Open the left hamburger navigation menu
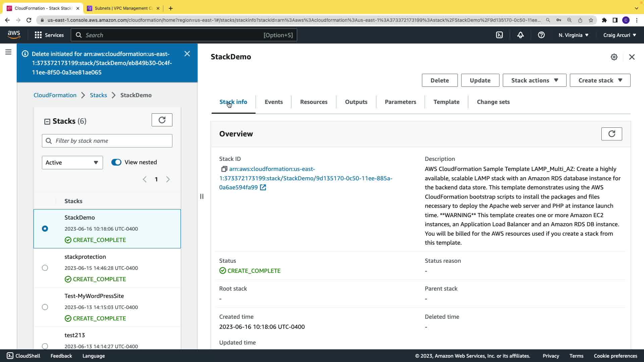 [x=8, y=52]
